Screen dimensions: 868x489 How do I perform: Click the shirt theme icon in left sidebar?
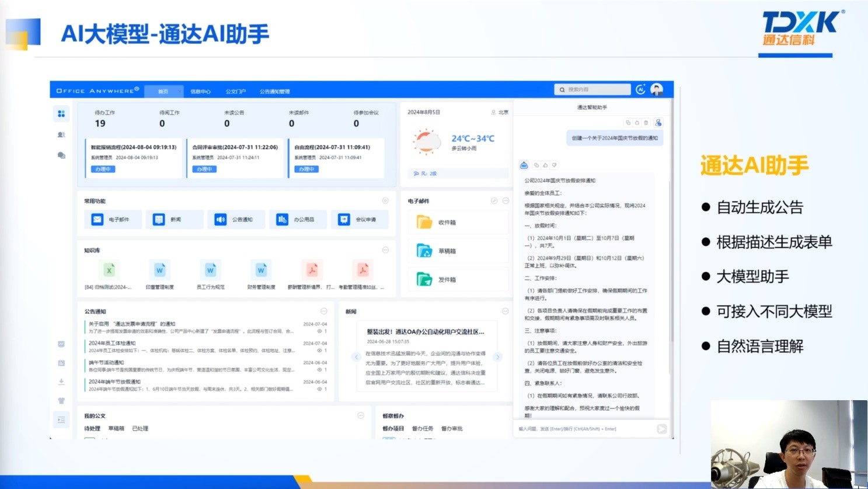(x=61, y=401)
